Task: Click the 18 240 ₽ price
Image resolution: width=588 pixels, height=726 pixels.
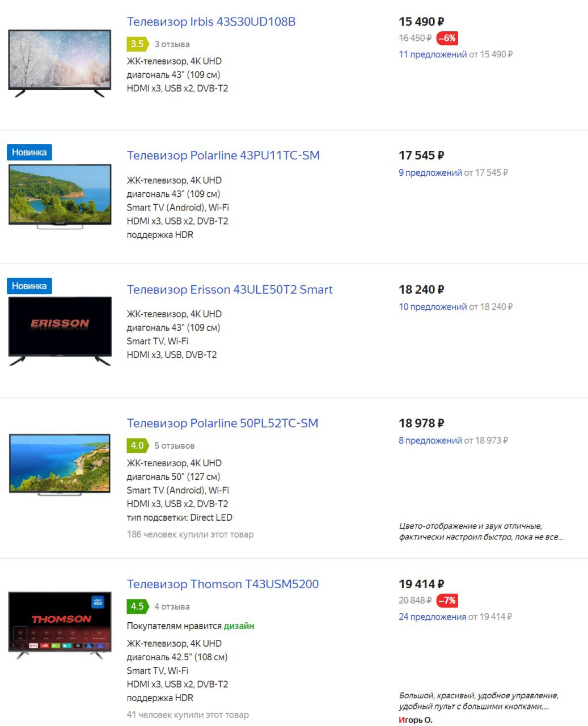Action: click(x=421, y=289)
